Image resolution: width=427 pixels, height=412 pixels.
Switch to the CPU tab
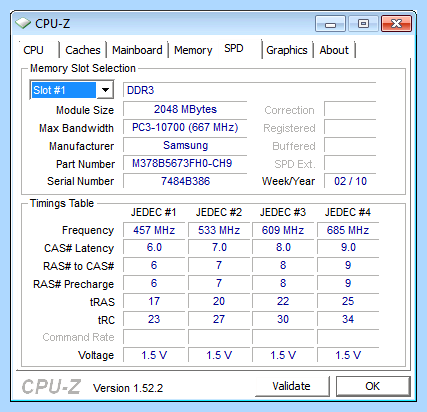[x=33, y=50]
